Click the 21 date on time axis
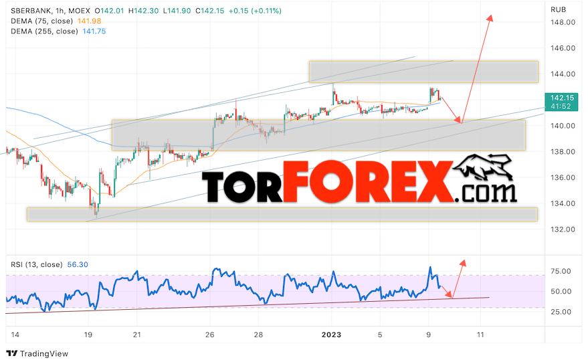Image resolution: width=588 pixels, height=364 pixels. (137, 335)
